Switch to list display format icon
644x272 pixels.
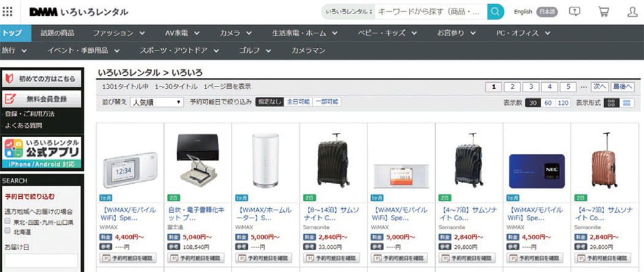click(626, 103)
